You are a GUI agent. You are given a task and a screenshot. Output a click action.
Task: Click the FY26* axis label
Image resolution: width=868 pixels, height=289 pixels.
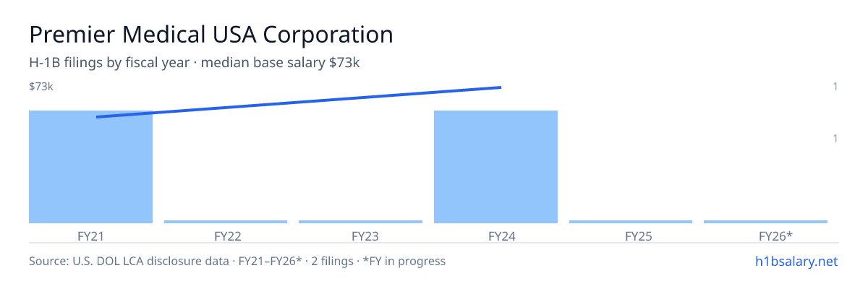[x=775, y=236]
